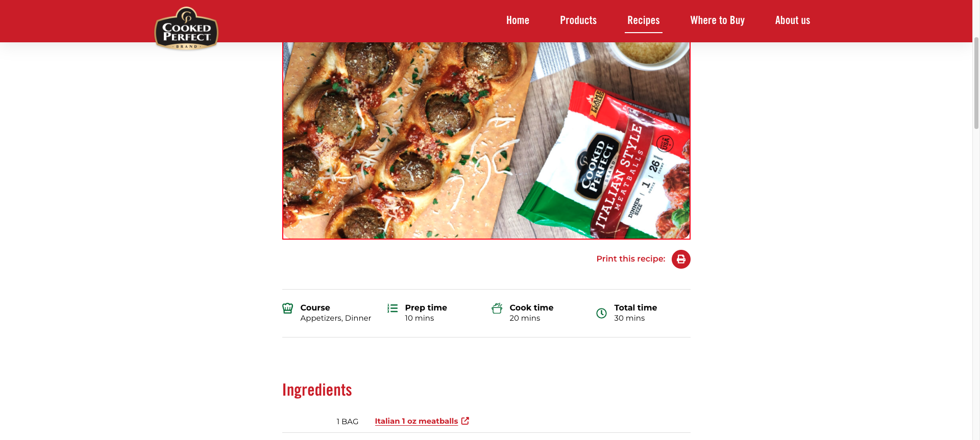Click the 1 BAG quantity text
Screen dimensions: 980x440
[x=348, y=422]
